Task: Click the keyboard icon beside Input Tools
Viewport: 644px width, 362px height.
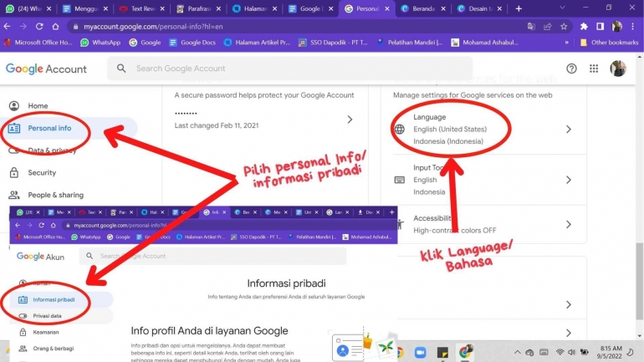Action: pos(399,180)
